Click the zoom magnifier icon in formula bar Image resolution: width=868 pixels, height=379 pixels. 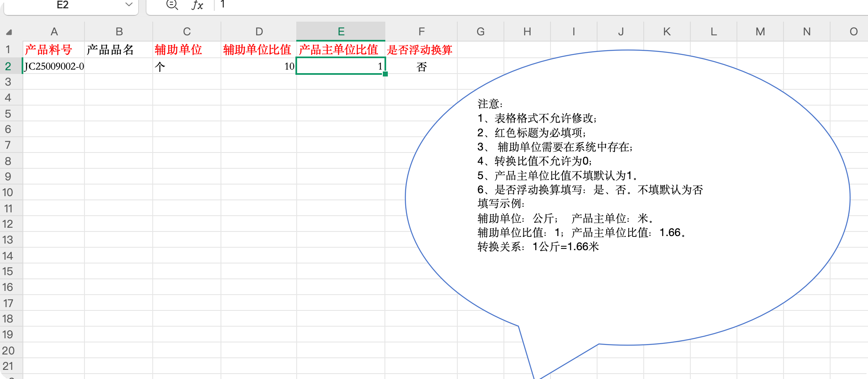pos(172,5)
